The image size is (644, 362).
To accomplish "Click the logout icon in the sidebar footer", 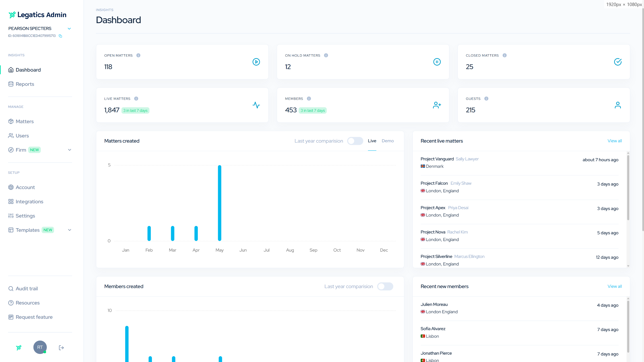I will [61, 348].
